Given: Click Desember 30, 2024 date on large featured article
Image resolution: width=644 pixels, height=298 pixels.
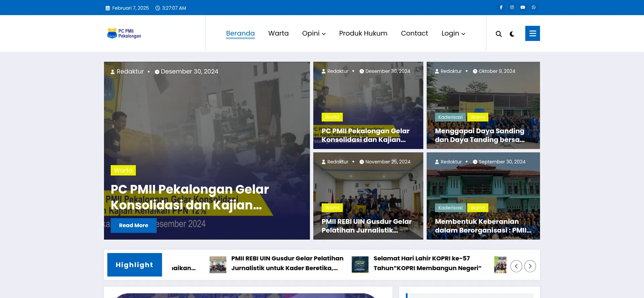Looking at the screenshot, I should 186,71.
